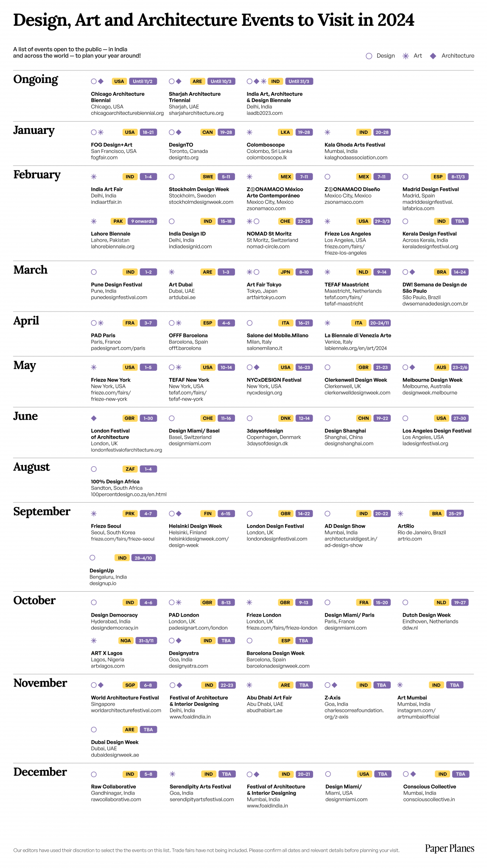Viewport: 487px width, 868px height.
Task: Click the design circle icon above Raw Collaborative
Action: point(94,774)
